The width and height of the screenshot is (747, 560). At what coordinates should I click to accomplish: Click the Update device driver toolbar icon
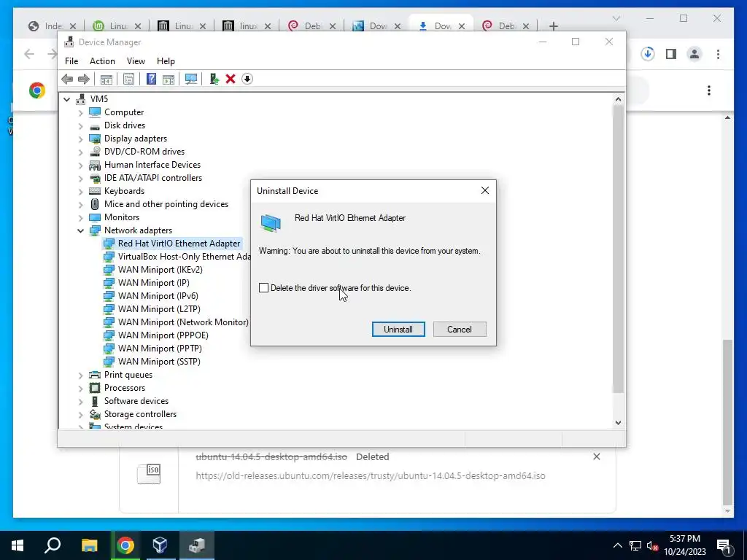pyautogui.click(x=214, y=79)
